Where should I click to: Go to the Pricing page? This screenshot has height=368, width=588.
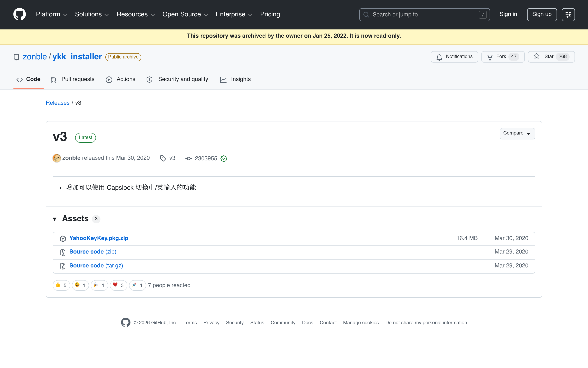coord(270,14)
